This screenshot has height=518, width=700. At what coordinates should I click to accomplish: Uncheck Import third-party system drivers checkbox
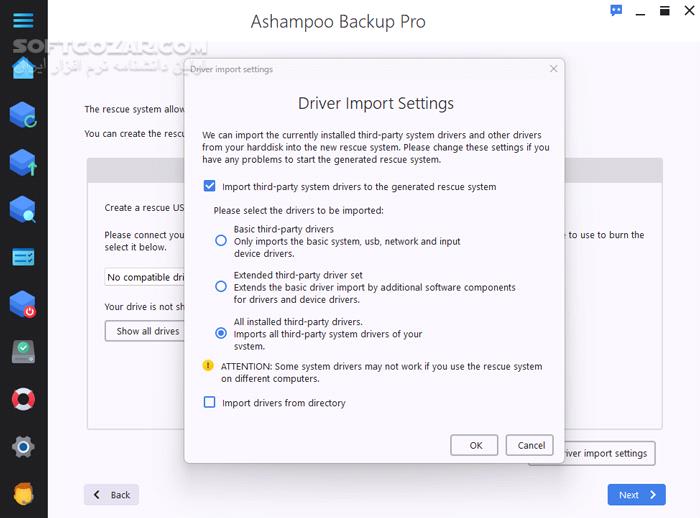[x=209, y=186]
